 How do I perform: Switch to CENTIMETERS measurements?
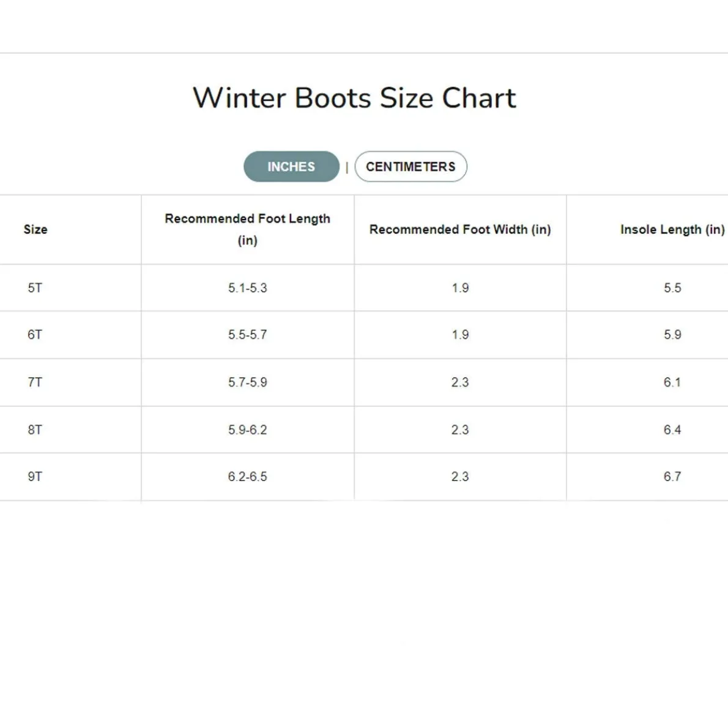pos(410,166)
